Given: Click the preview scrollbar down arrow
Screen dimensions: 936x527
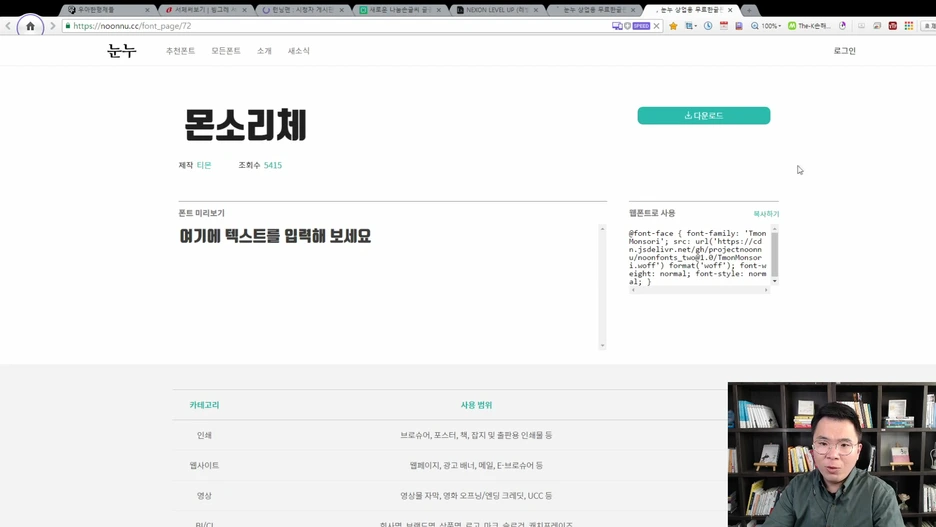Looking at the screenshot, I should [602, 346].
